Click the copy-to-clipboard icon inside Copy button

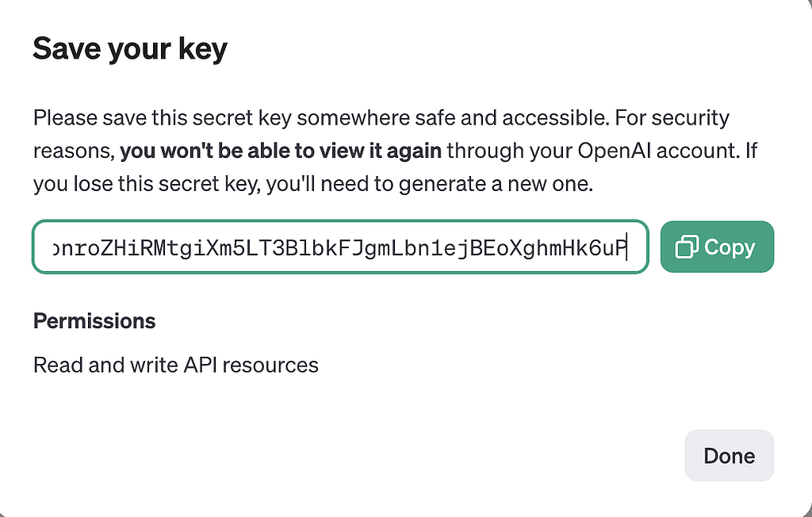pos(687,247)
